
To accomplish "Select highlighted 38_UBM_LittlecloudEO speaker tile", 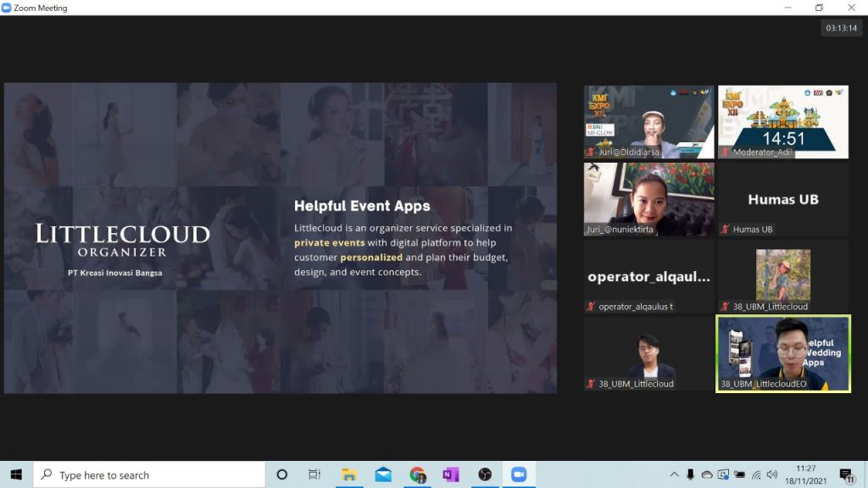I will point(783,354).
